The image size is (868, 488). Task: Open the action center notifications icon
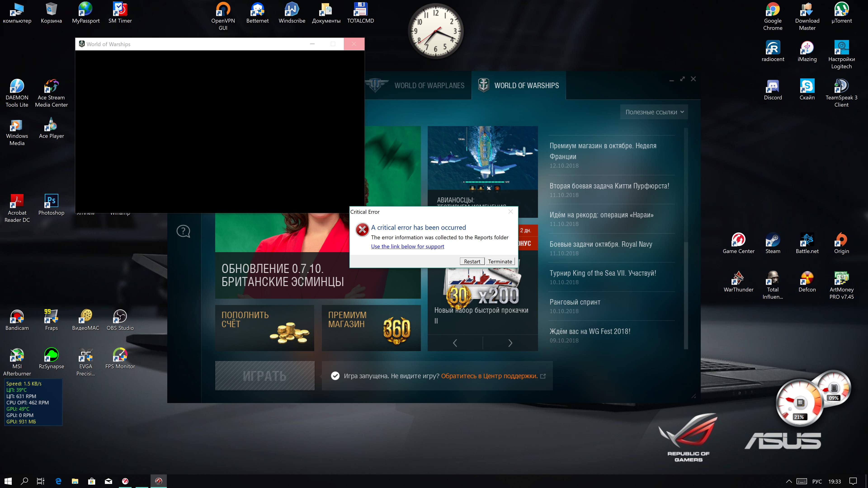click(853, 481)
